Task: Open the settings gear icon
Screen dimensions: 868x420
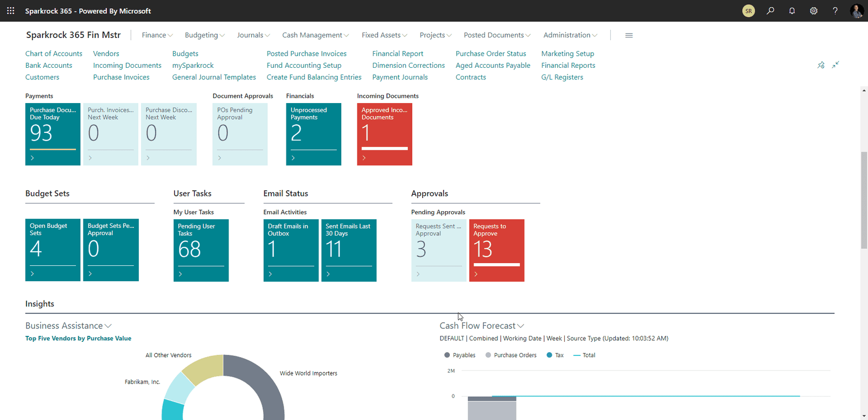Action: 814,11
